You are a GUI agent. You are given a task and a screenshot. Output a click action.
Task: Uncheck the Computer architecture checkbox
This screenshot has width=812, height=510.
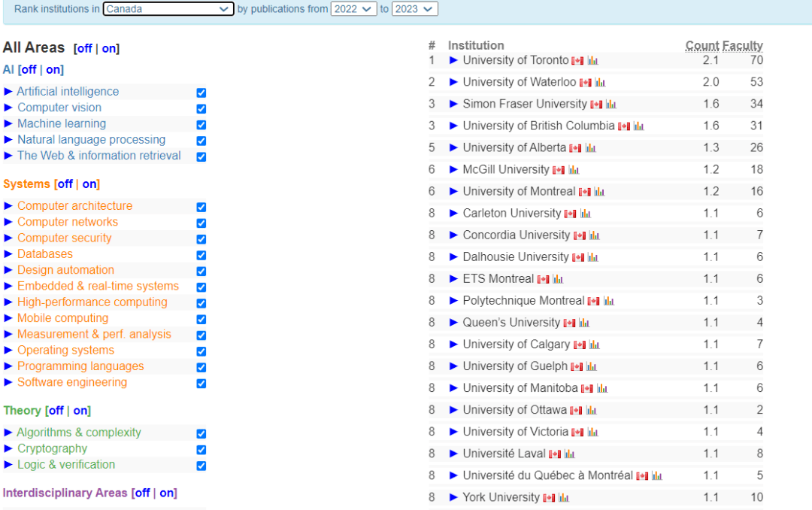201,208
